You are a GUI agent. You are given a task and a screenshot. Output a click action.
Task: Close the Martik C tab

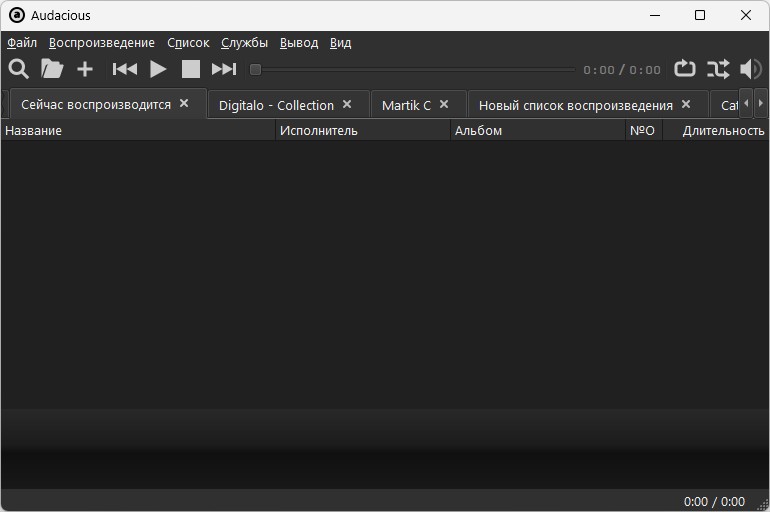click(x=444, y=105)
